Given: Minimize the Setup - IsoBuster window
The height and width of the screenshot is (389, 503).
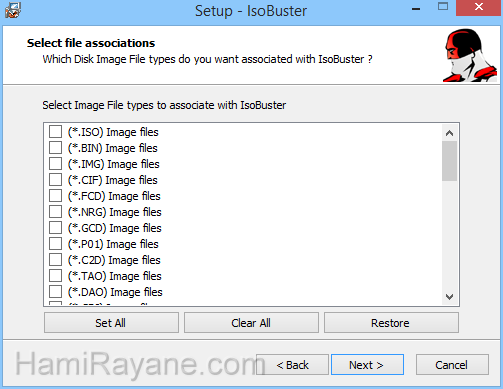Looking at the screenshot, I should coord(416,8).
